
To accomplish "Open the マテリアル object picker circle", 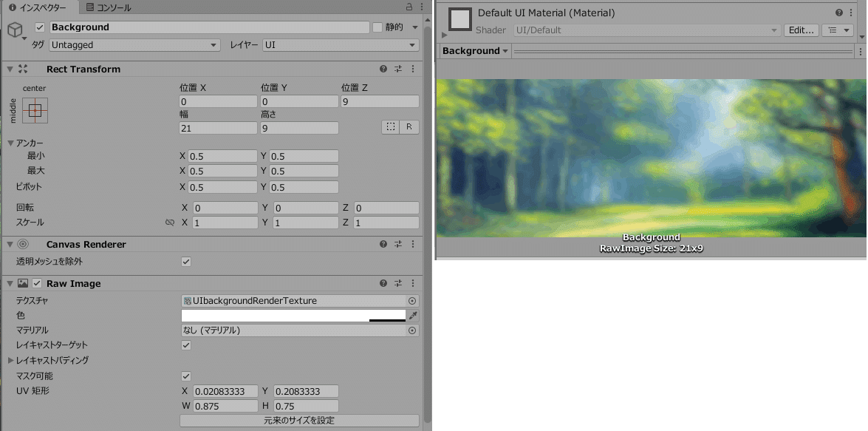I will (x=412, y=330).
